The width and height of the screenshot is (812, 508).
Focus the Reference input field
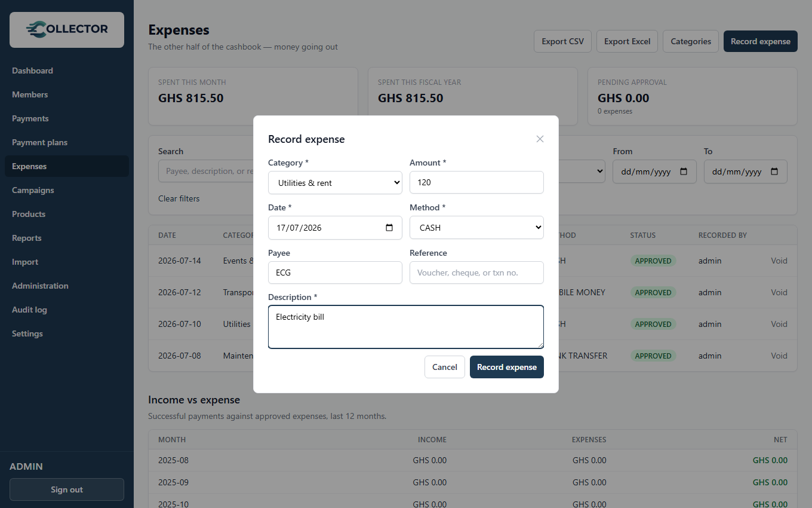[476, 273]
